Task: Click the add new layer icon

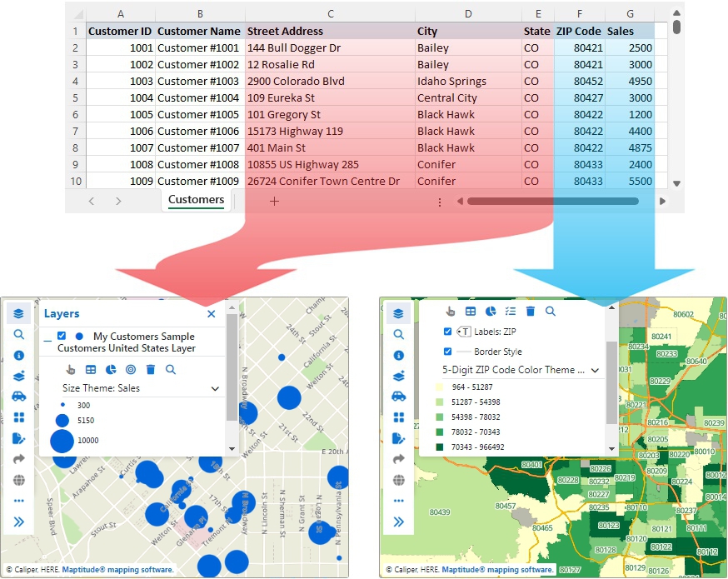Action: pos(18,376)
